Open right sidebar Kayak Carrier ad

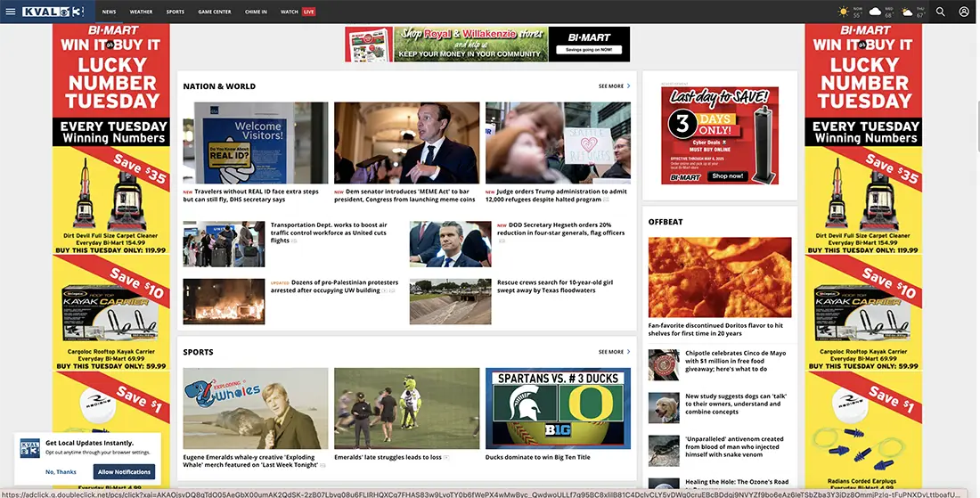863,313
